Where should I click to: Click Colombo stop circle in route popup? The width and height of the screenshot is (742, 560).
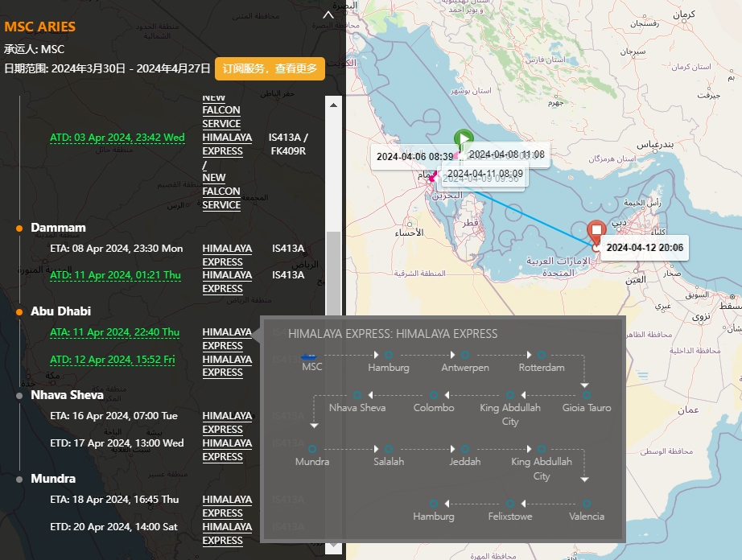[434, 395]
